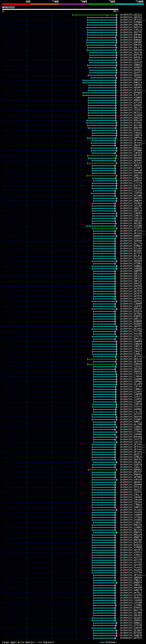
Task: Click hit UniRef100_A4QE39
Action: pyautogui.click(x=131, y=636)
